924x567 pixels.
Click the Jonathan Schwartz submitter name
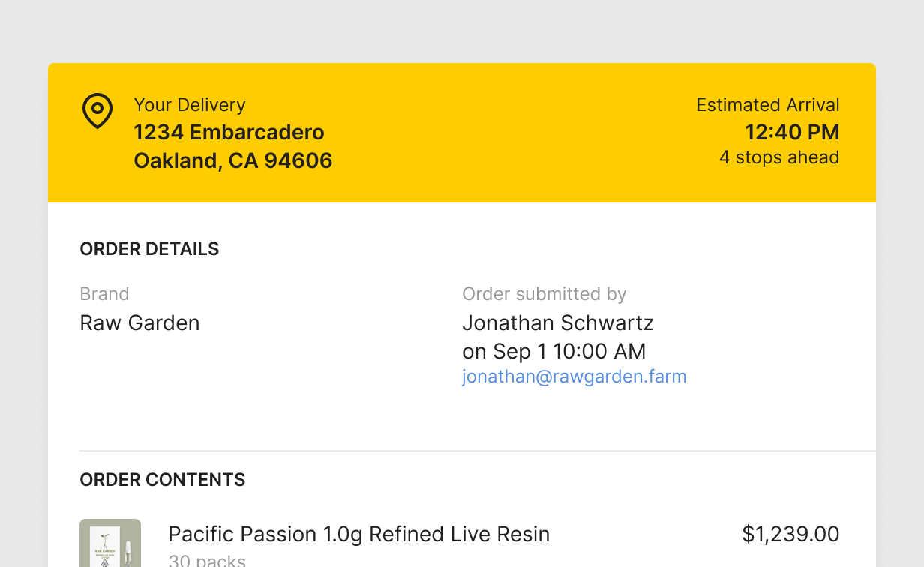pyautogui.click(x=558, y=323)
